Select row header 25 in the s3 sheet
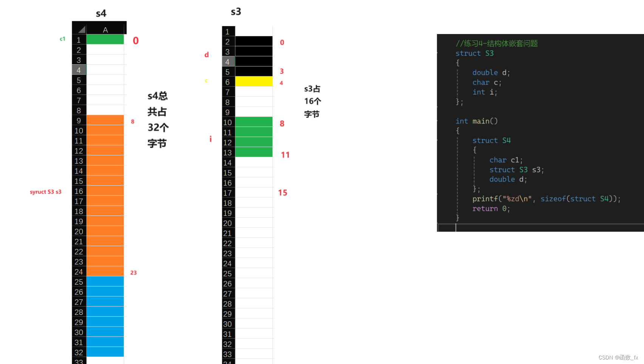Image resolution: width=644 pixels, height=364 pixels. 228,273
